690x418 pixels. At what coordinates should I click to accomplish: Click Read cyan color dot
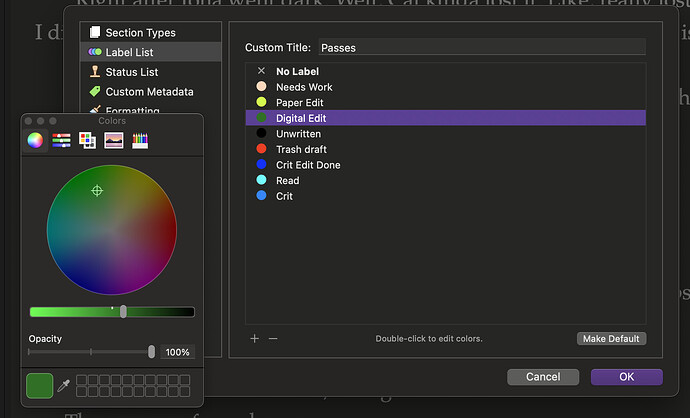click(x=261, y=180)
